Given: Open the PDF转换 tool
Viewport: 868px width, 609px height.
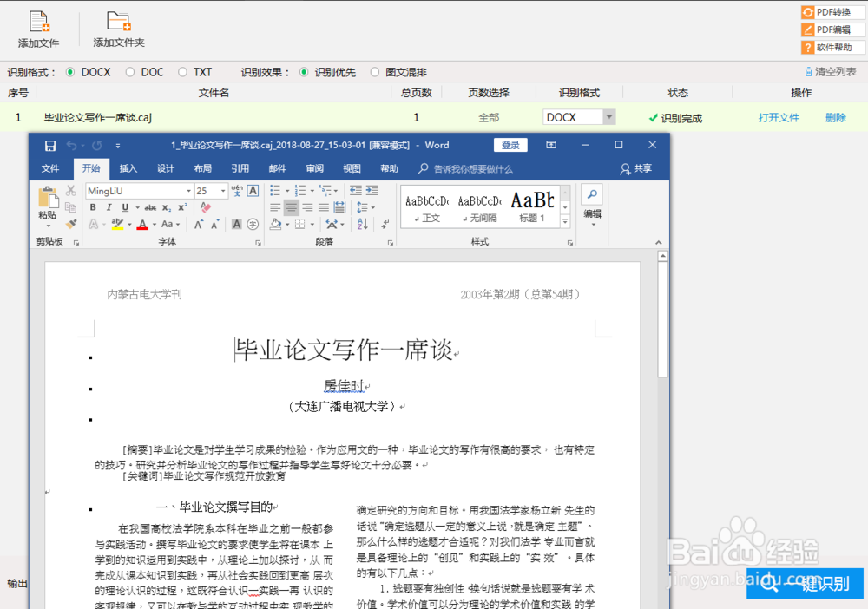Looking at the screenshot, I should 832,12.
